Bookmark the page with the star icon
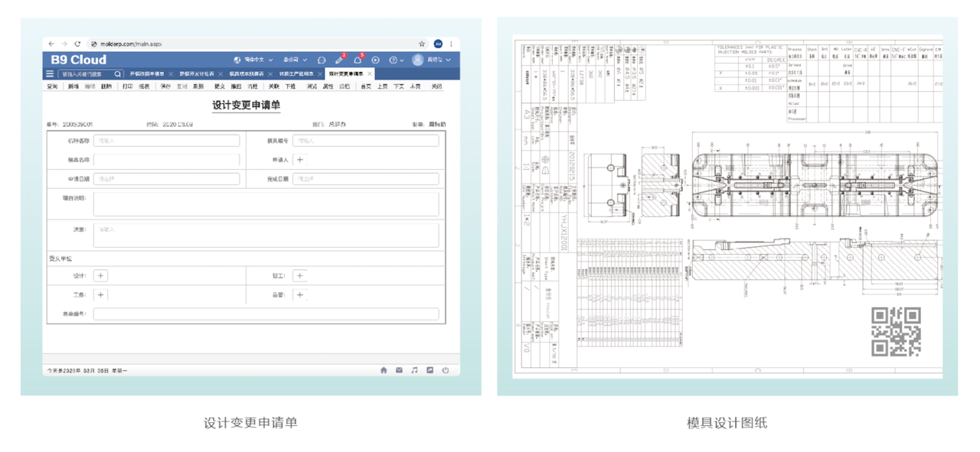The image size is (980, 452). tap(422, 44)
